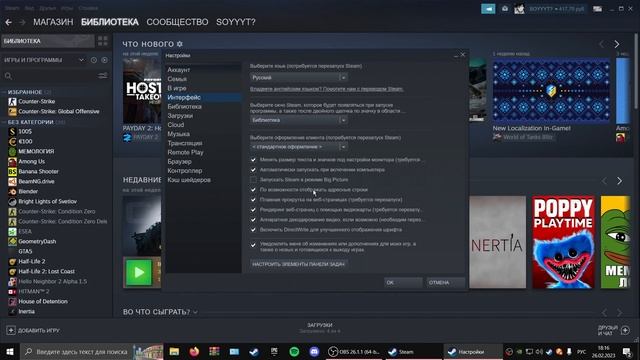Viewport: 640px width, 360px height.
Task: Open Firefox from the taskbar
Action: [x=194, y=351]
